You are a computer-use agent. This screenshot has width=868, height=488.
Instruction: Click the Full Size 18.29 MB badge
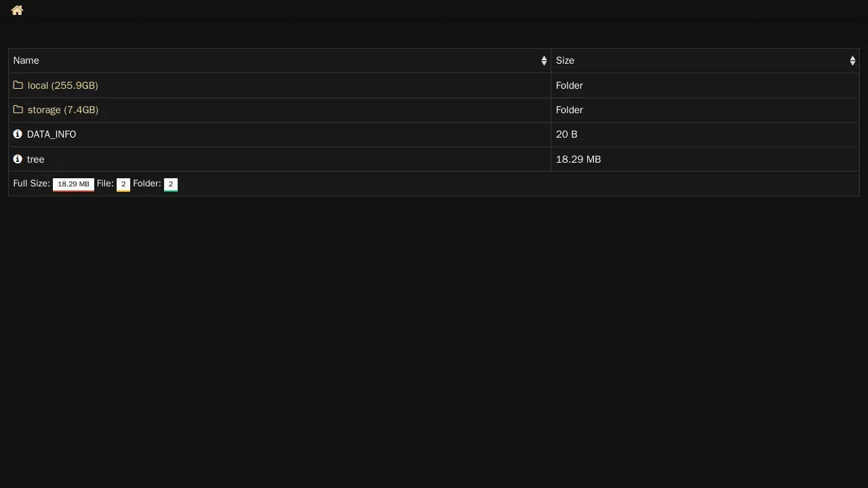[x=73, y=184]
